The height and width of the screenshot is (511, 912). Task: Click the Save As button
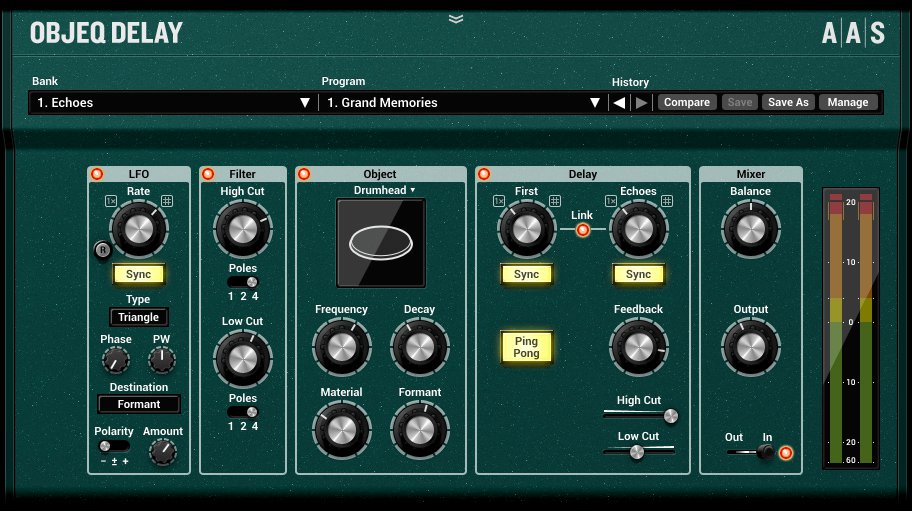tap(788, 102)
